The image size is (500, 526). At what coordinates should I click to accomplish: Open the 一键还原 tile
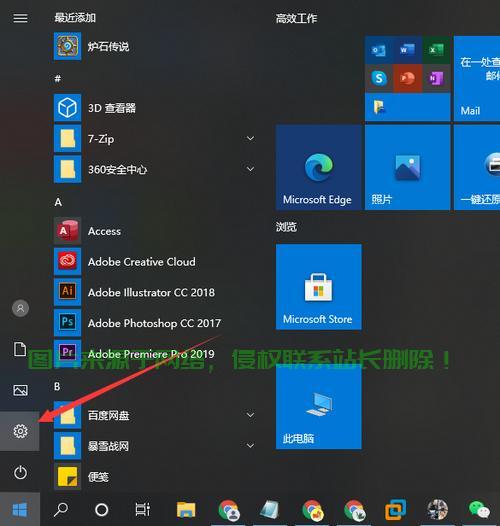point(477,167)
